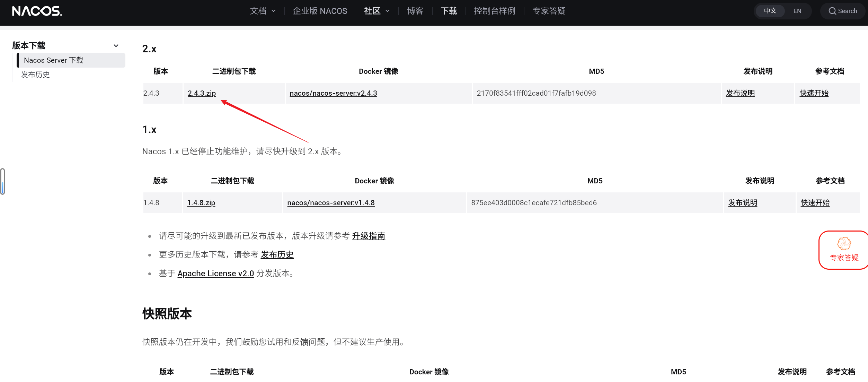This screenshot has width=868, height=382.
Task: Click the NACOS logo
Action: 37,11
